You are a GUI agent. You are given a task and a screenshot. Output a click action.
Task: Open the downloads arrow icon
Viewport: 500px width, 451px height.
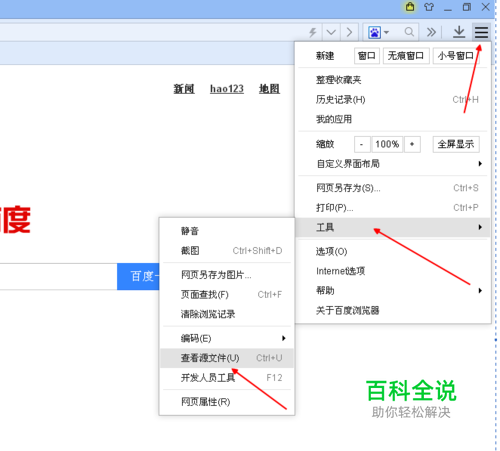tap(459, 32)
